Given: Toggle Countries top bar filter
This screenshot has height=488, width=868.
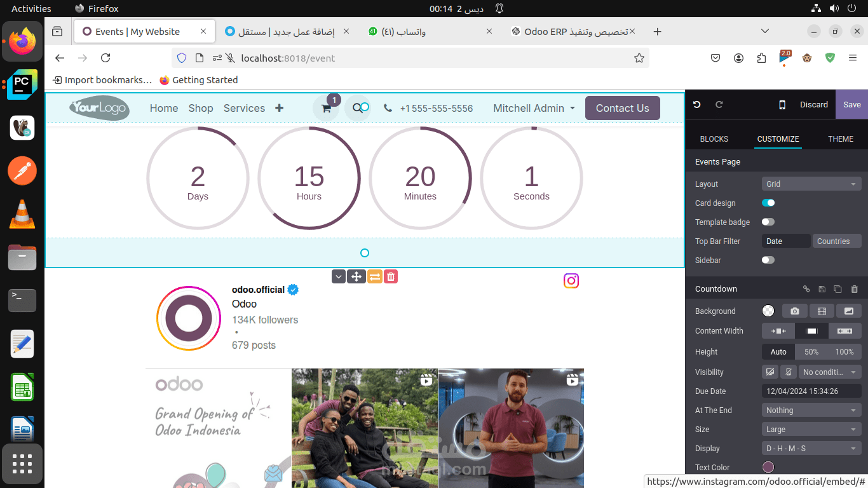Looking at the screenshot, I should coord(837,241).
